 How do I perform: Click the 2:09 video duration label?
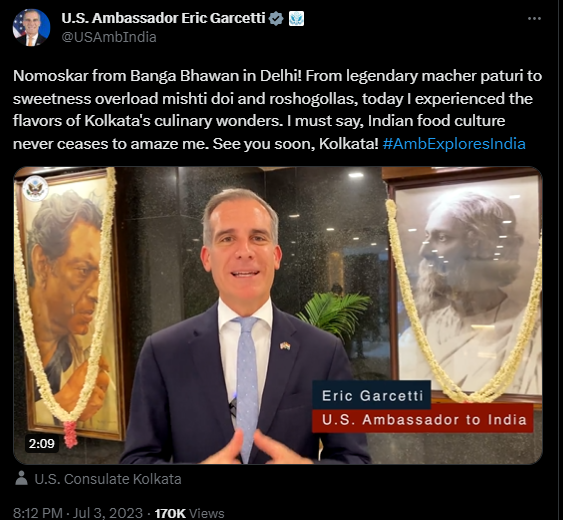tap(42, 444)
